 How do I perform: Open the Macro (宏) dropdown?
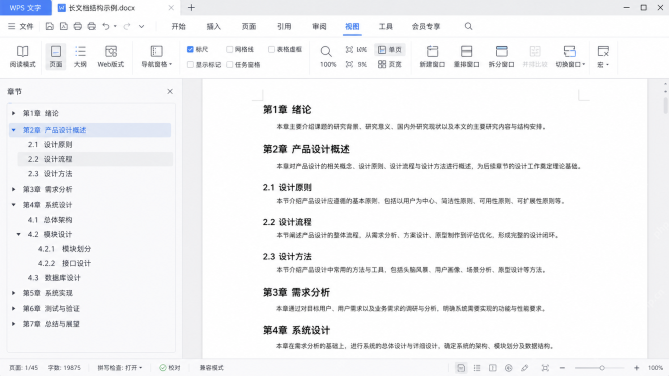point(603,56)
